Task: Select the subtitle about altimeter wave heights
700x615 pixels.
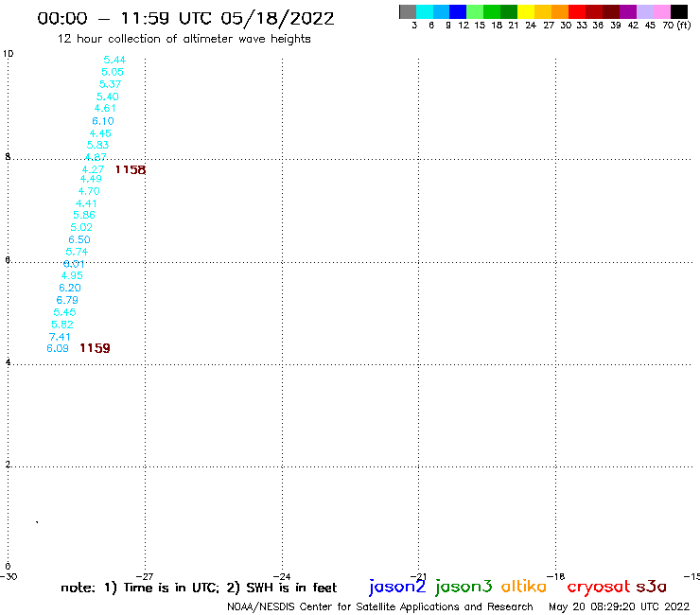Action: (184, 39)
